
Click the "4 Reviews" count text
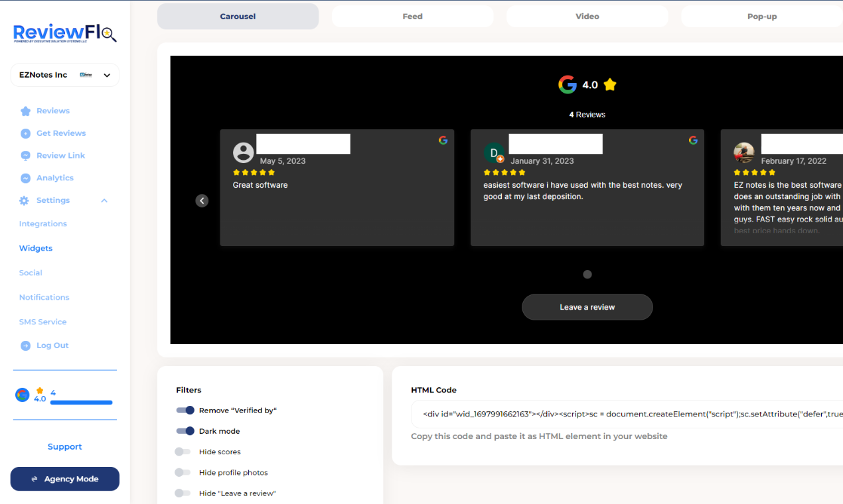click(x=587, y=115)
